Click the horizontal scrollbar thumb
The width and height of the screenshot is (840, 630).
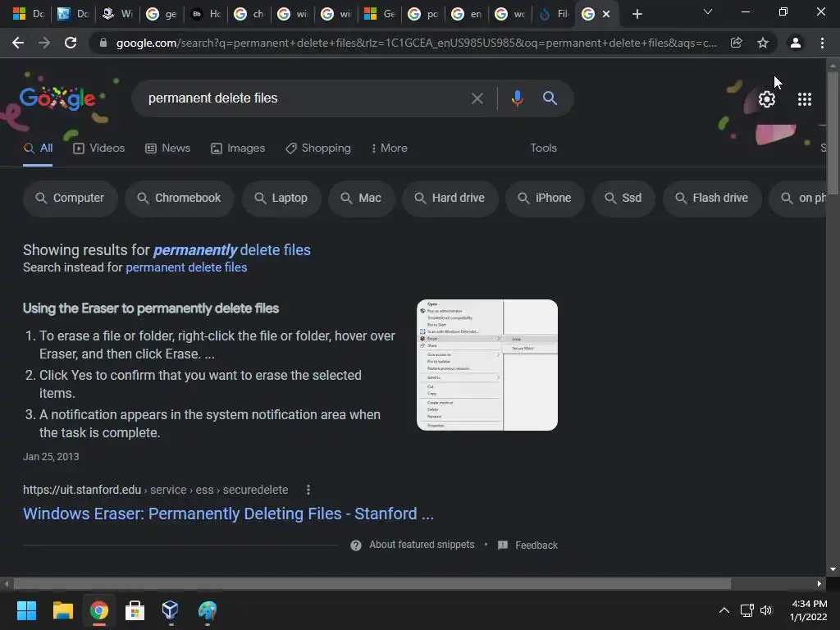[372, 583]
